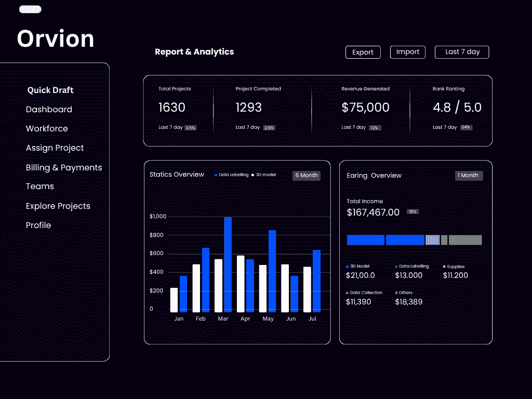Viewport: 532px width, 399px height.
Task: Click the blue Data Labelling legend marker
Action: (x=216, y=175)
